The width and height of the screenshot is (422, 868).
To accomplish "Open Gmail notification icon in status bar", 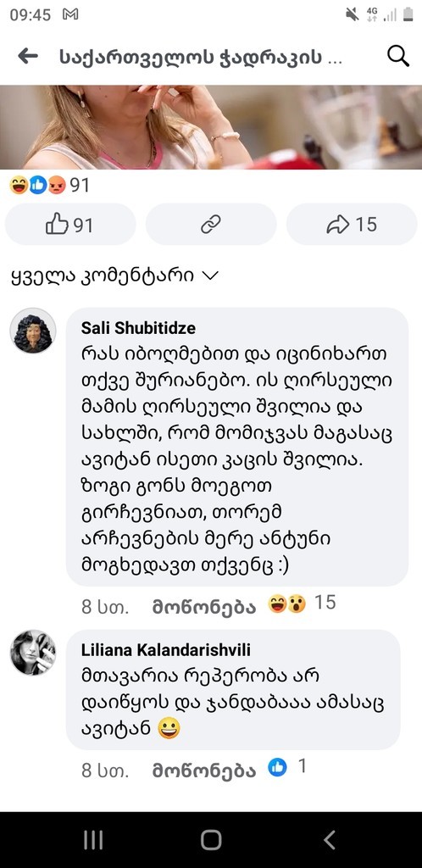I will point(70,15).
